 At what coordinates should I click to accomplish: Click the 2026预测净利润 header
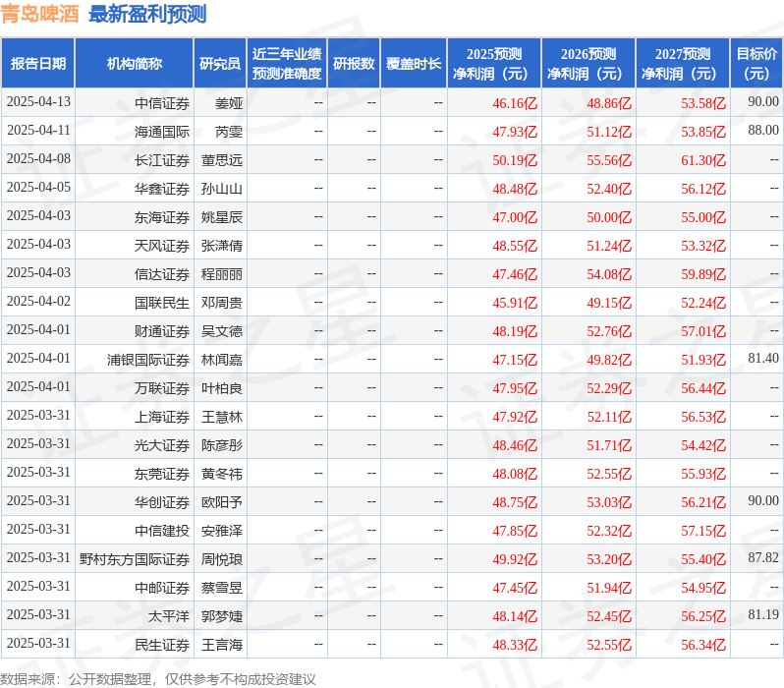(x=588, y=64)
